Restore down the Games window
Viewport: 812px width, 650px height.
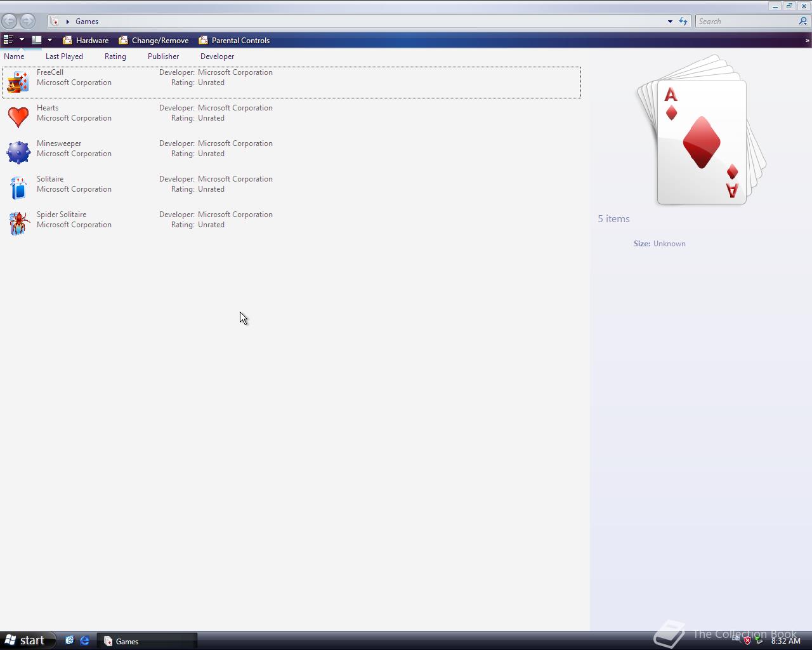[x=790, y=6]
